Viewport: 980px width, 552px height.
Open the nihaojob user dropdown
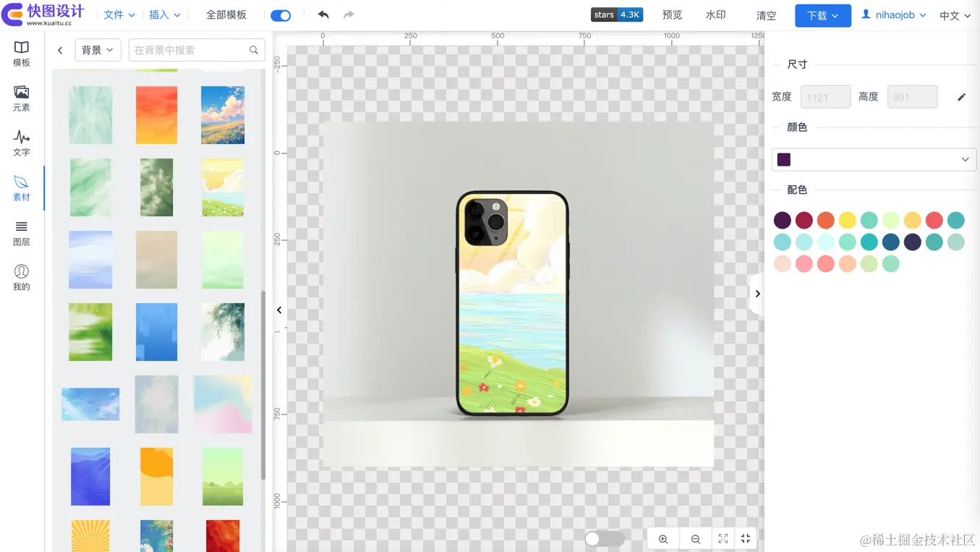[x=893, y=14]
